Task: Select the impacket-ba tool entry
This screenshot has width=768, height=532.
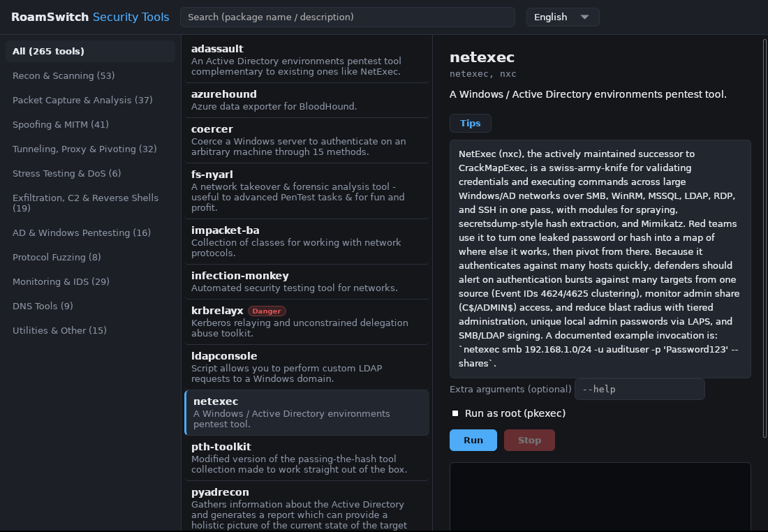Action: pyautogui.click(x=307, y=242)
